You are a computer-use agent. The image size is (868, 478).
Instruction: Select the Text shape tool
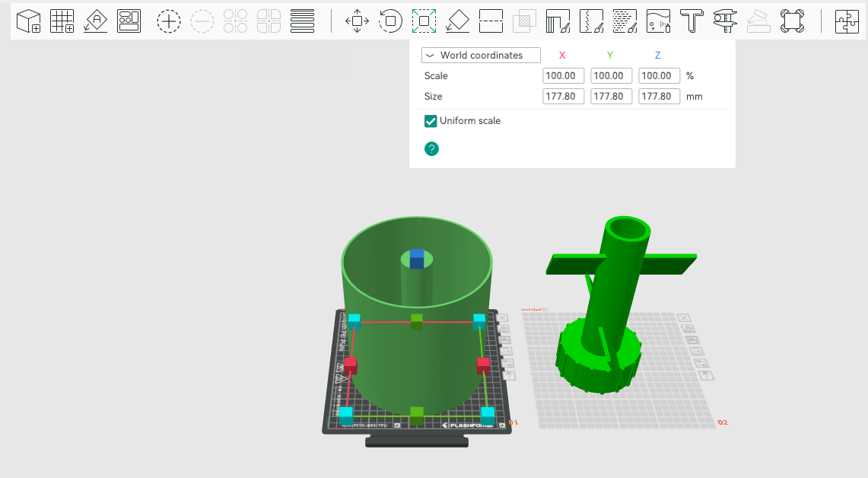click(x=692, y=21)
